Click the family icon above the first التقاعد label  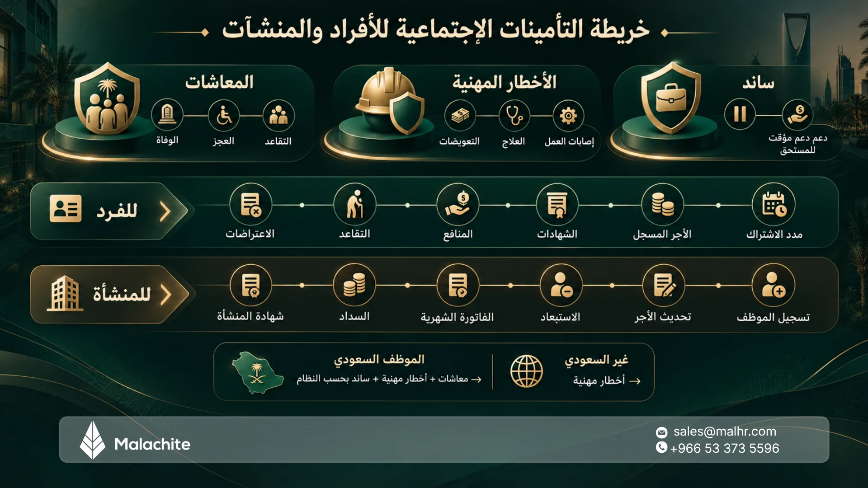pyautogui.click(x=278, y=116)
